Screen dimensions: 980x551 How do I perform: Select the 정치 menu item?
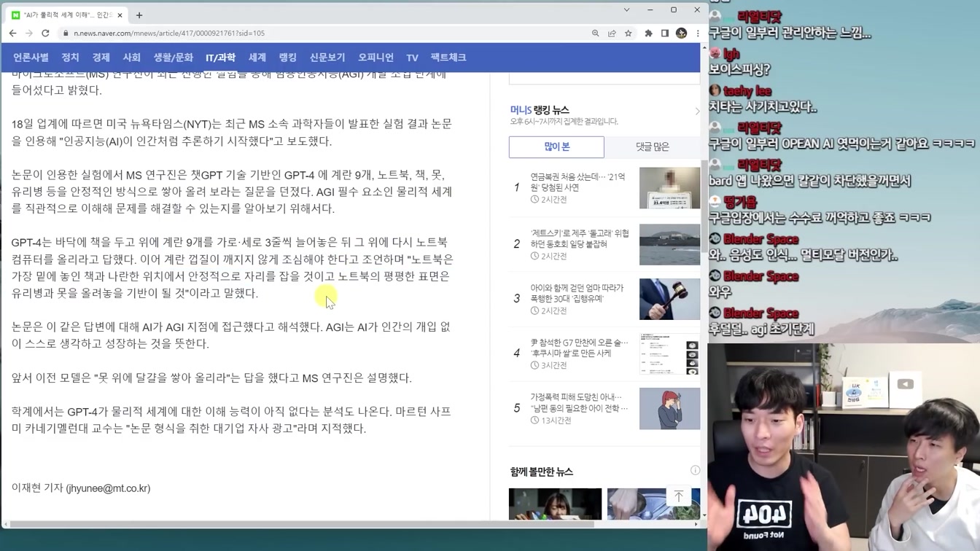(70, 58)
